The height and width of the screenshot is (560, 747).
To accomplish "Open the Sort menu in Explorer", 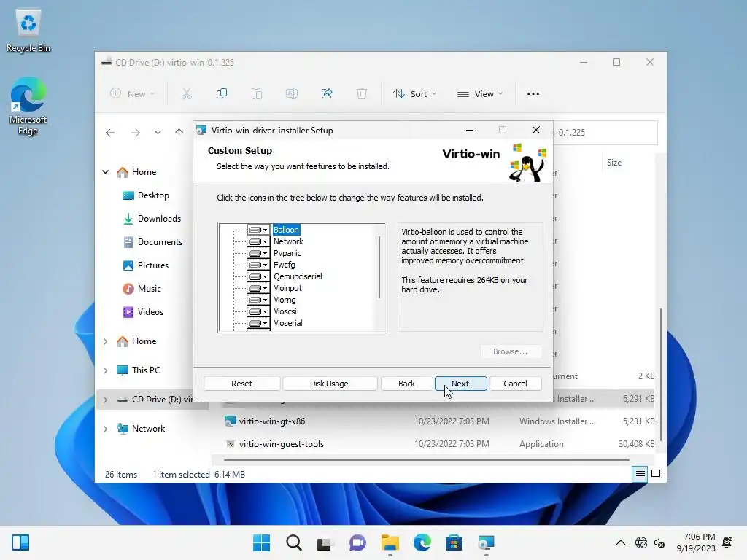I will (x=414, y=94).
